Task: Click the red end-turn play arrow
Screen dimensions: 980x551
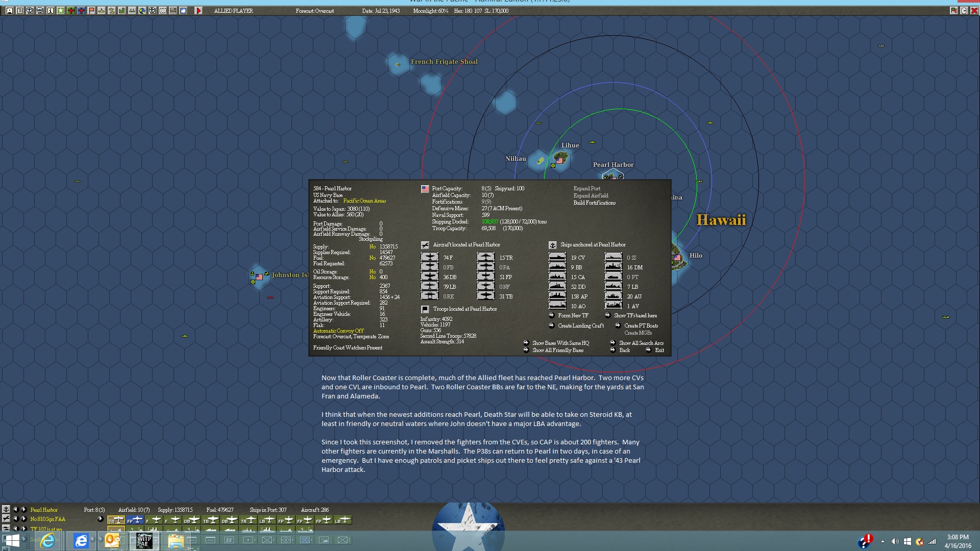Action: 199,11
